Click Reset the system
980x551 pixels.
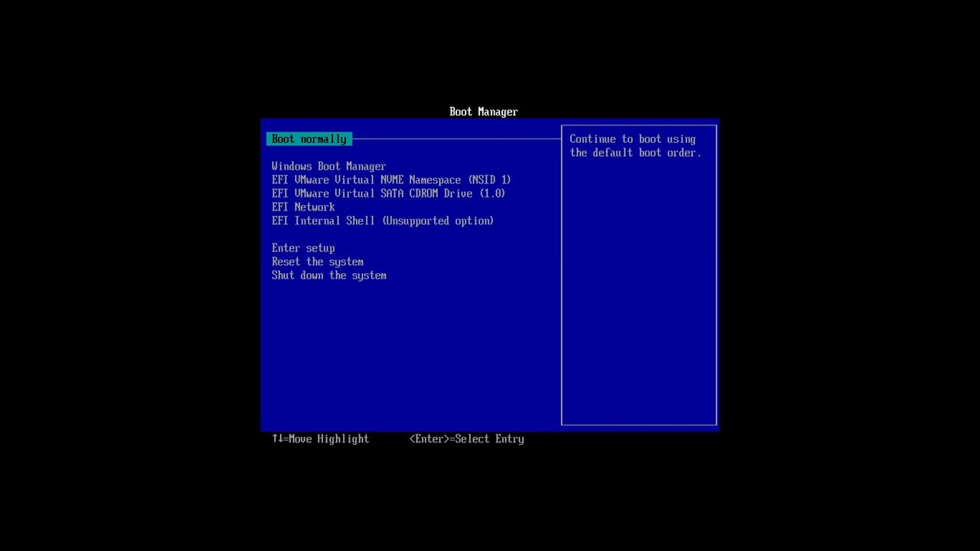coord(318,262)
